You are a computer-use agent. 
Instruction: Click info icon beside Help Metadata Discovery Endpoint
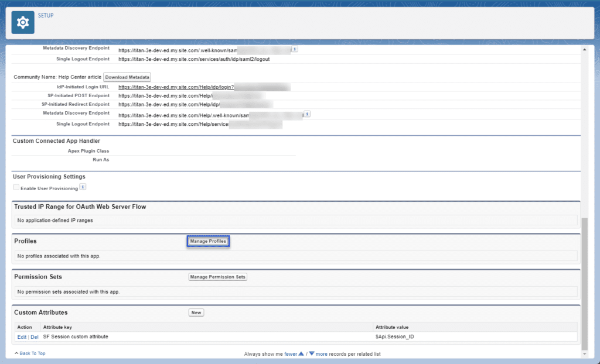point(307,114)
